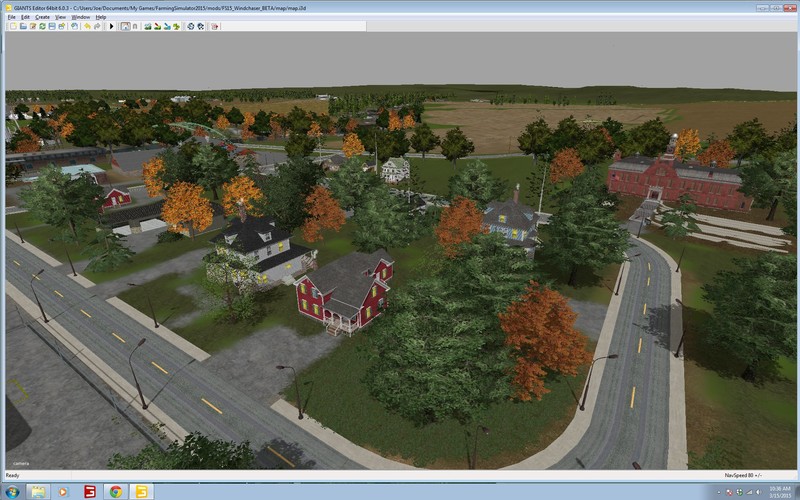Image resolution: width=800 pixels, height=500 pixels.
Task: Open the Help menu
Action: (x=101, y=17)
